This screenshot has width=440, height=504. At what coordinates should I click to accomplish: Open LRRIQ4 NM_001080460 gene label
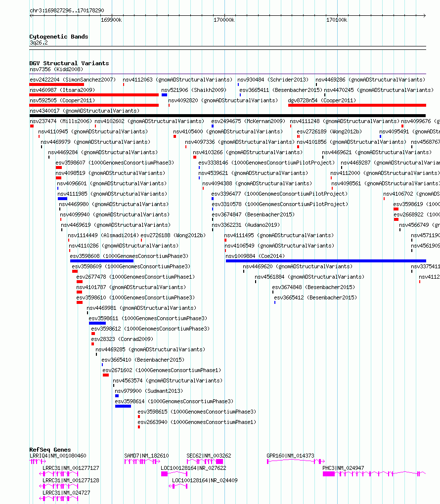[x=58, y=456]
